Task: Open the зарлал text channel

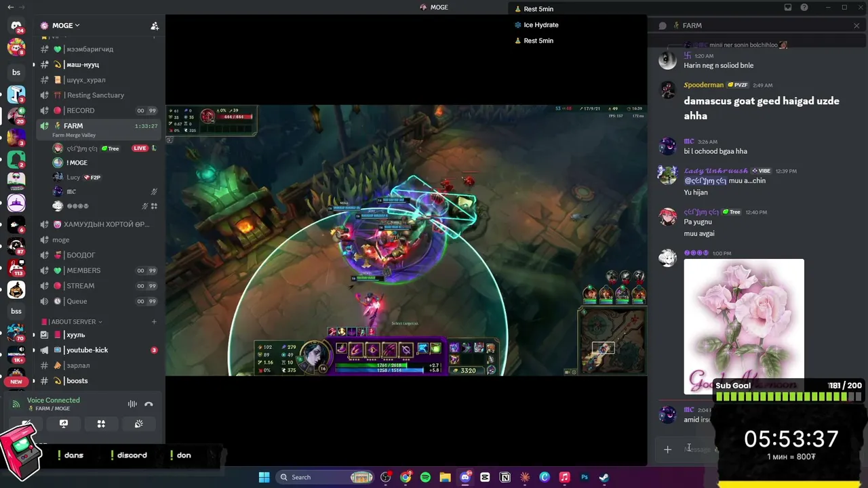Action: click(x=99, y=365)
